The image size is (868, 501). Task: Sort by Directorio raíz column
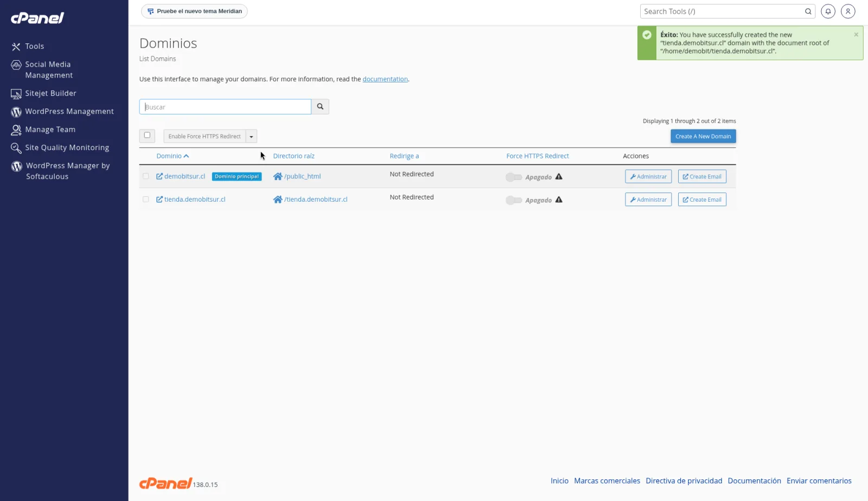pyautogui.click(x=293, y=156)
